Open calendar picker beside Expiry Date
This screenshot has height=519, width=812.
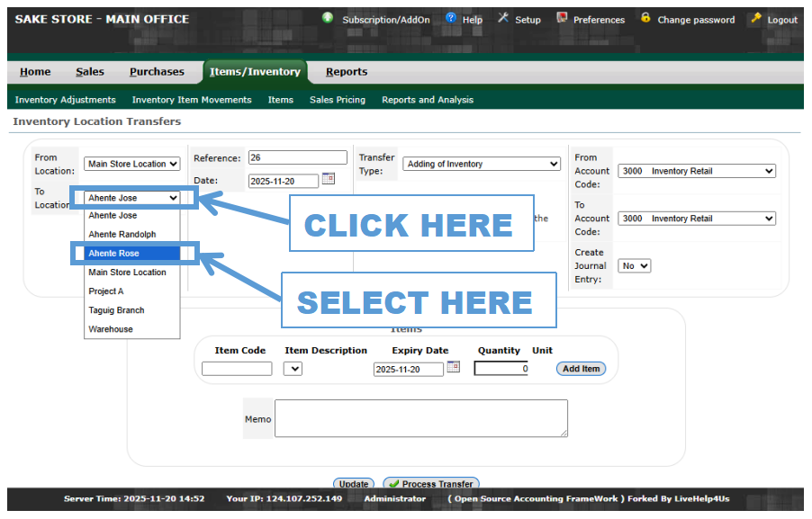pos(454,367)
